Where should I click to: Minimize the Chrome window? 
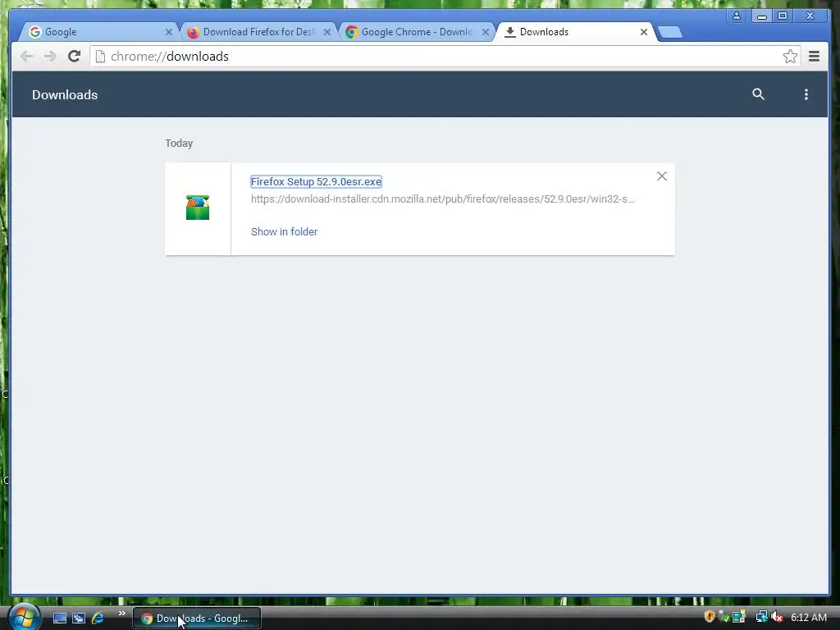761,16
